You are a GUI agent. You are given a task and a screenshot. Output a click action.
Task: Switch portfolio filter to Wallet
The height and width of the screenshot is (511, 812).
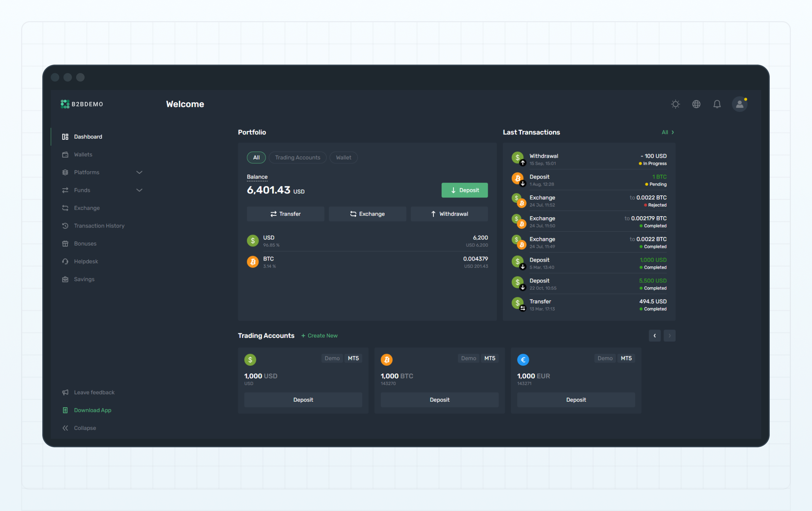(343, 157)
